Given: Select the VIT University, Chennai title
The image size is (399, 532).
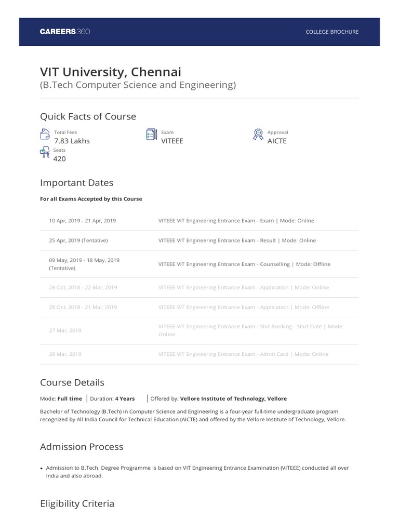Looking at the screenshot, I should click(111, 71).
